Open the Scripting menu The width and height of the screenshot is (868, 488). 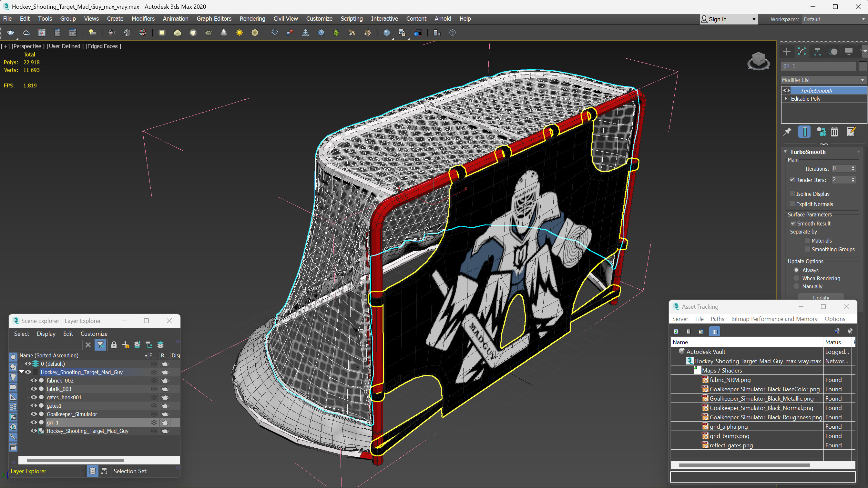[x=352, y=18]
